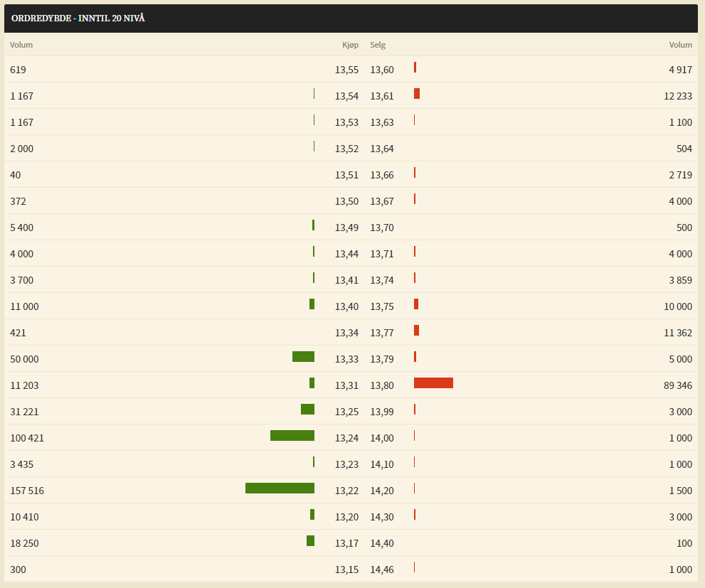Click the volume value 12 233

pos(678,96)
